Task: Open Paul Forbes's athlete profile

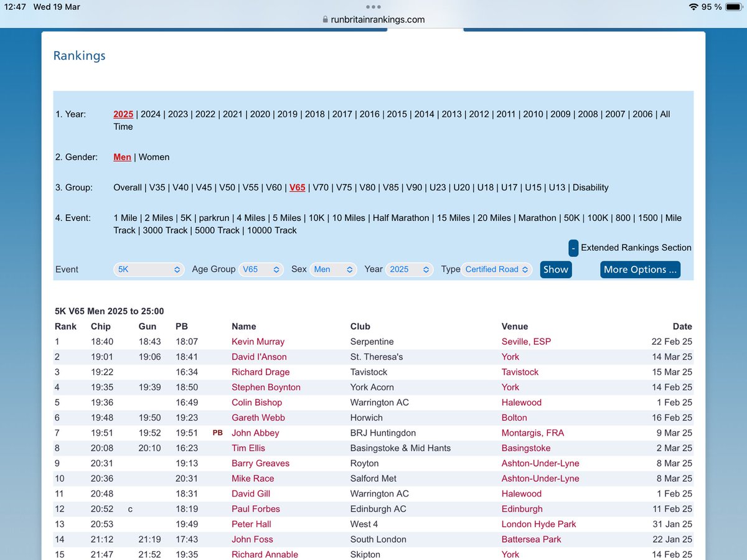Action: coord(256,509)
